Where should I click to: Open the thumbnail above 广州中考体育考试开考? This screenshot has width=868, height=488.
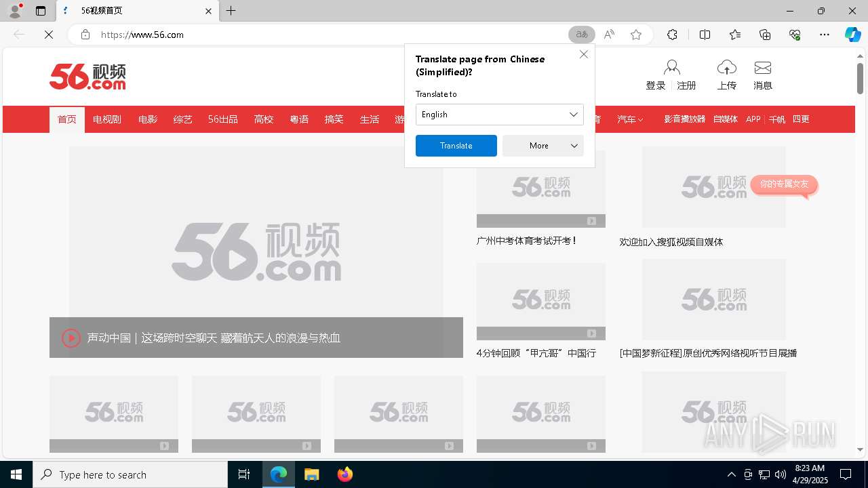(x=541, y=189)
